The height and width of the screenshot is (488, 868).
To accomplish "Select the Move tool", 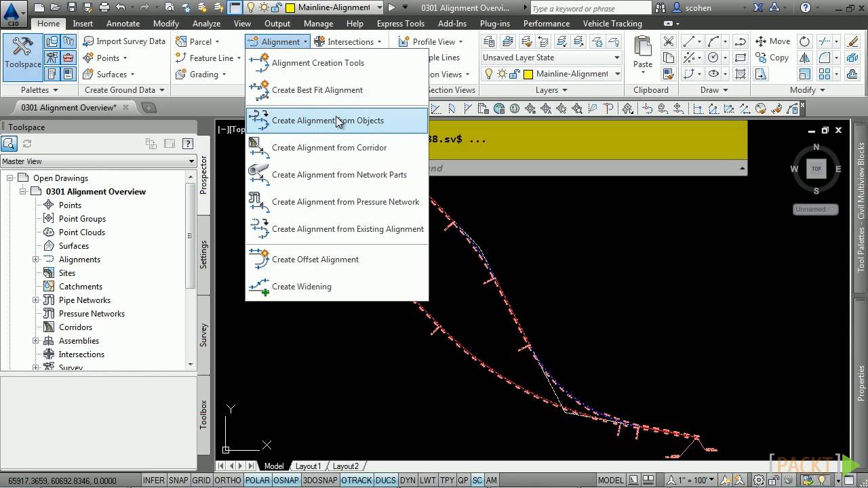I will tap(772, 41).
